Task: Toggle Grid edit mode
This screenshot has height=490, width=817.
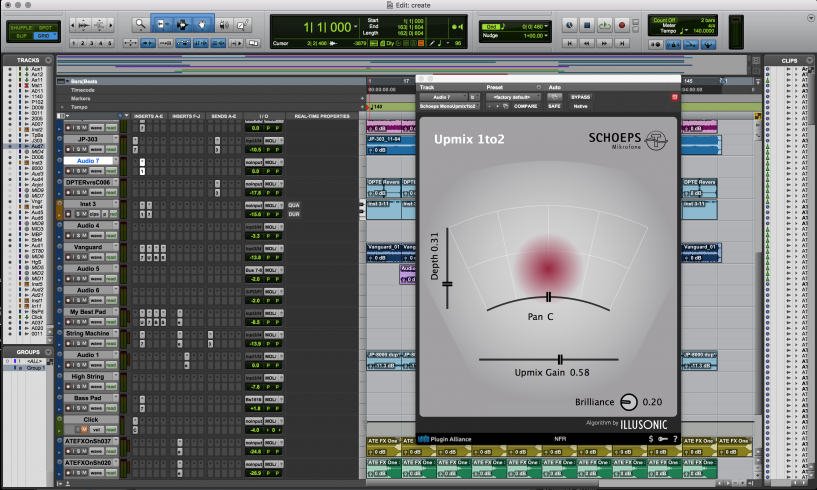Action: click(x=45, y=35)
